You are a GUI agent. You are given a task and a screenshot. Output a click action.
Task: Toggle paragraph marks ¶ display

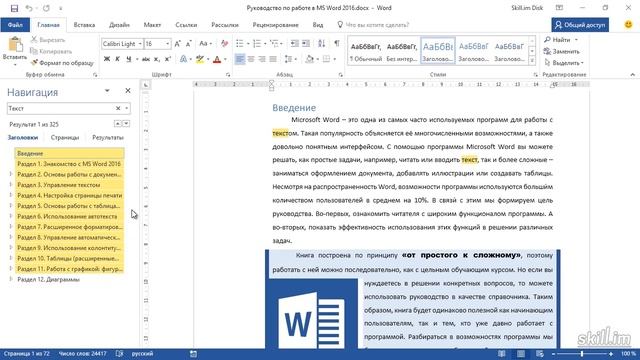pyautogui.click(x=337, y=43)
